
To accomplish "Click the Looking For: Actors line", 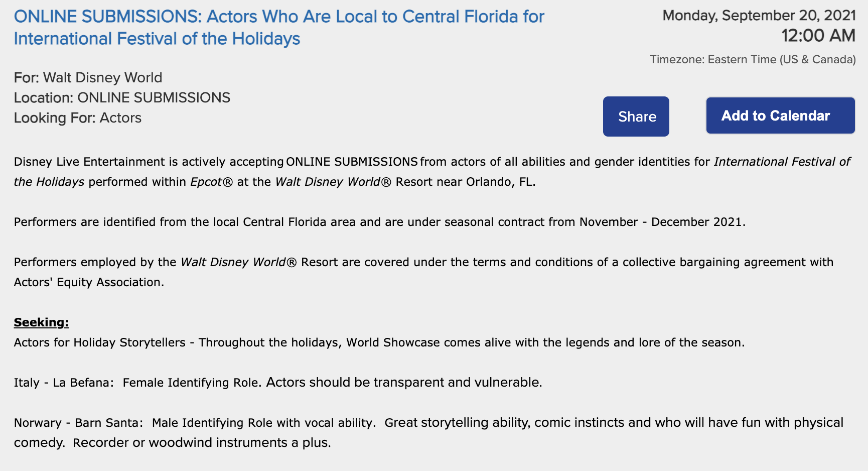I will 78,118.
